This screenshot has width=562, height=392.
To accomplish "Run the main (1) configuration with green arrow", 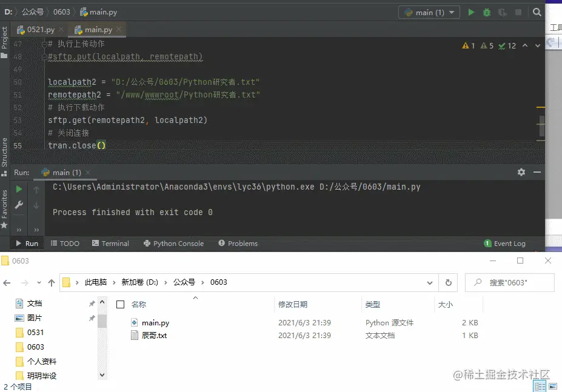I will 471,13.
